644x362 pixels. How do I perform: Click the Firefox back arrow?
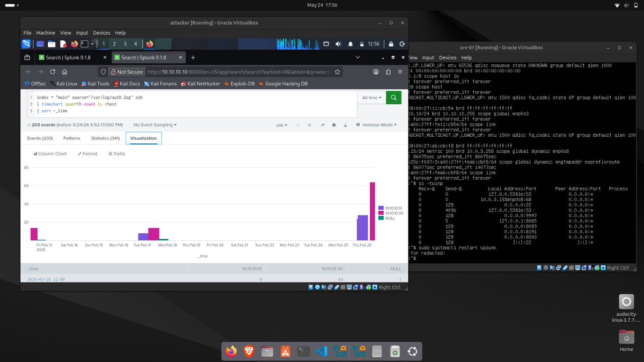(x=28, y=71)
